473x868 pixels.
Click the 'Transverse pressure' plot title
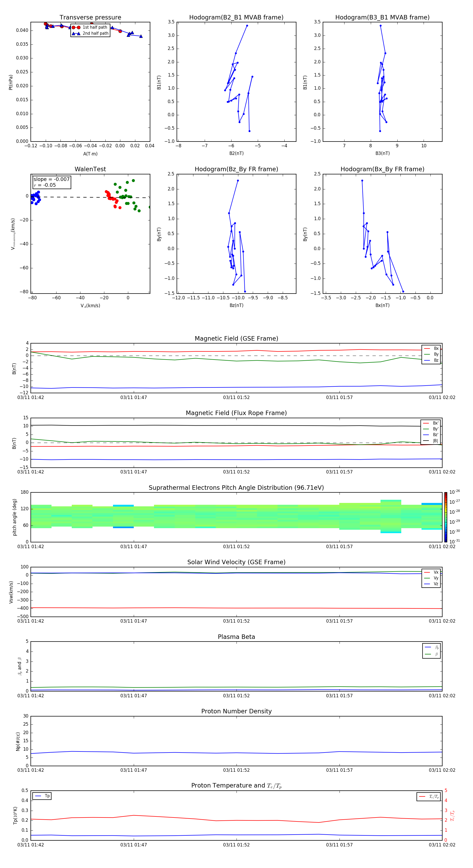(x=90, y=18)
